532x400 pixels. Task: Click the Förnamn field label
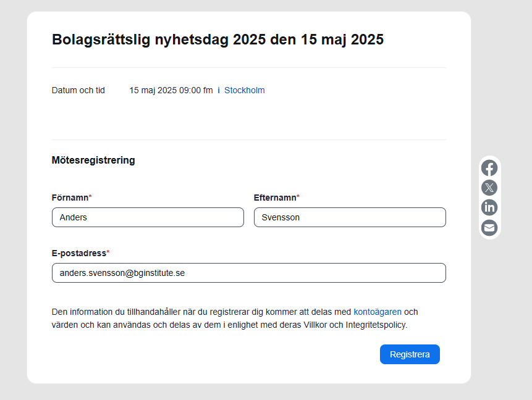70,198
